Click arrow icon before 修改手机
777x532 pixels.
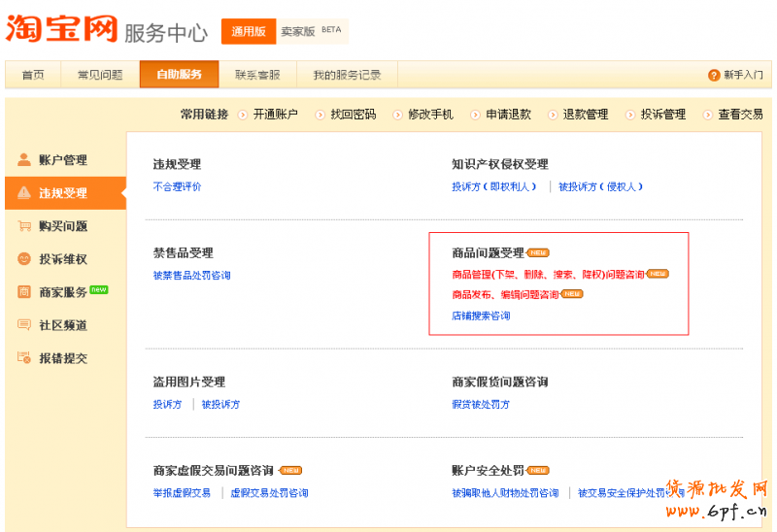click(x=397, y=115)
